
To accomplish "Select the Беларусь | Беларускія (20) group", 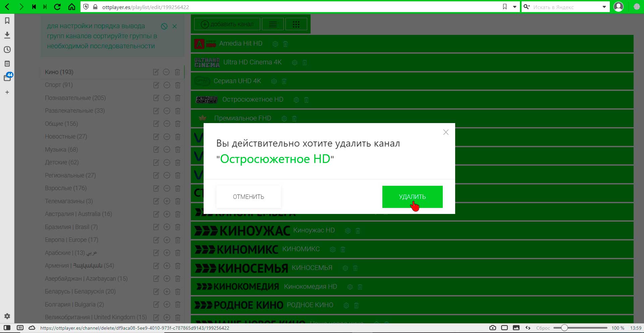I will [80, 291].
